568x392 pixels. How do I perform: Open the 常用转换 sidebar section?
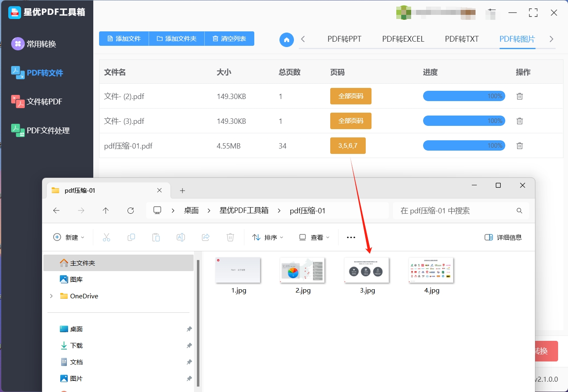click(34, 44)
